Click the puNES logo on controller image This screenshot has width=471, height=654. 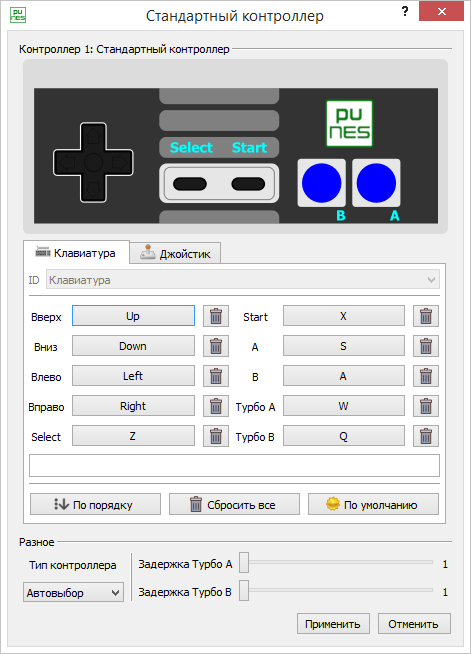pyautogui.click(x=349, y=123)
